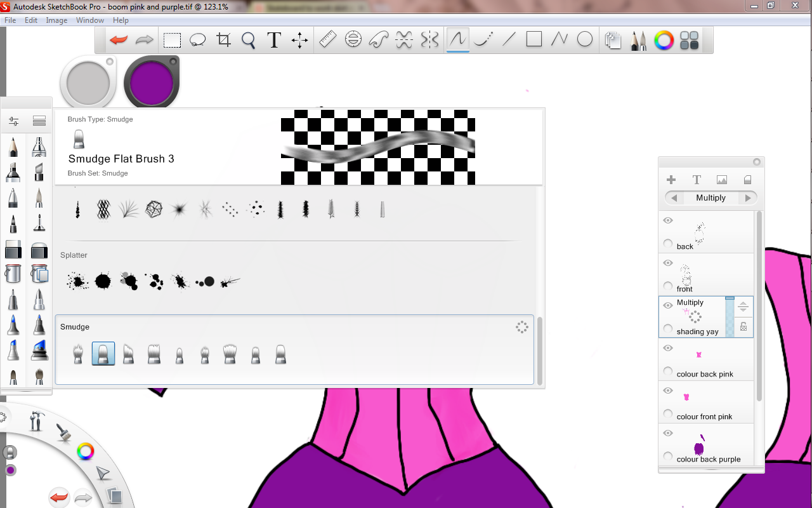Viewport: 812px width, 508px height.
Task: Switch to previous blend mode arrow
Action: click(674, 198)
